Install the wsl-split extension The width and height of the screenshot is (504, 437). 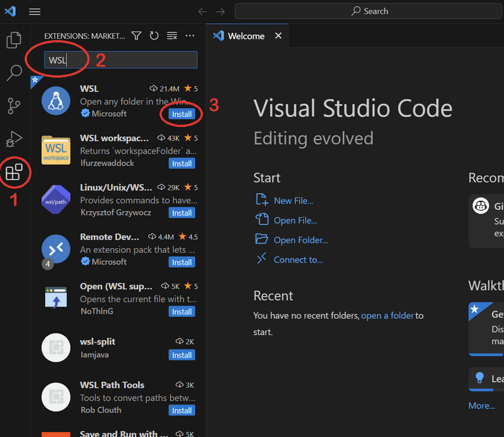(182, 355)
